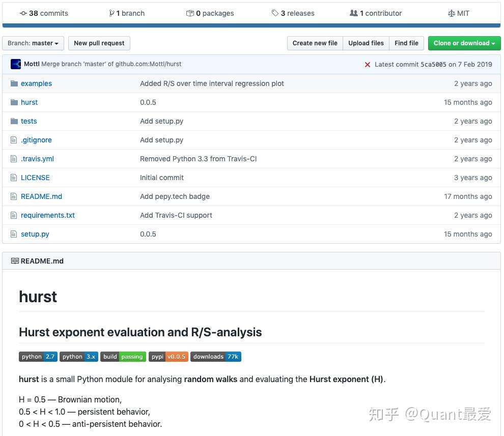Open the README.md file link
Screen dimensions: 504x436
[41, 196]
